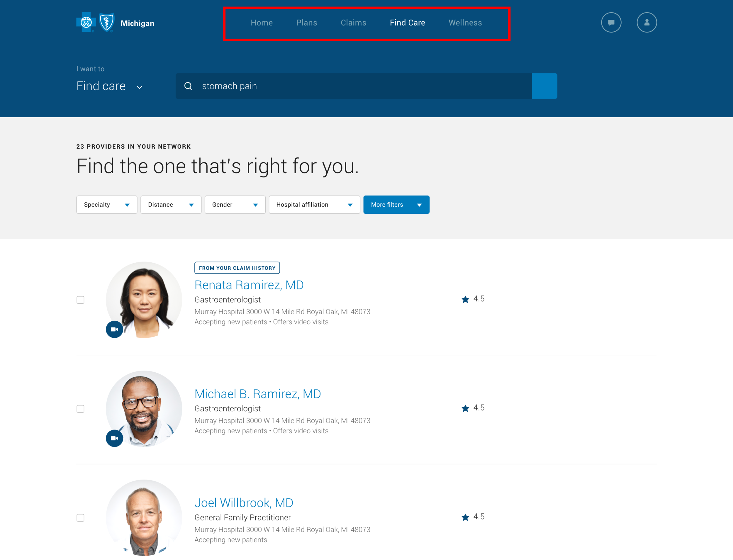This screenshot has height=560, width=733.
Task: Open Renata Ramirez, MD profile link
Action: (249, 285)
